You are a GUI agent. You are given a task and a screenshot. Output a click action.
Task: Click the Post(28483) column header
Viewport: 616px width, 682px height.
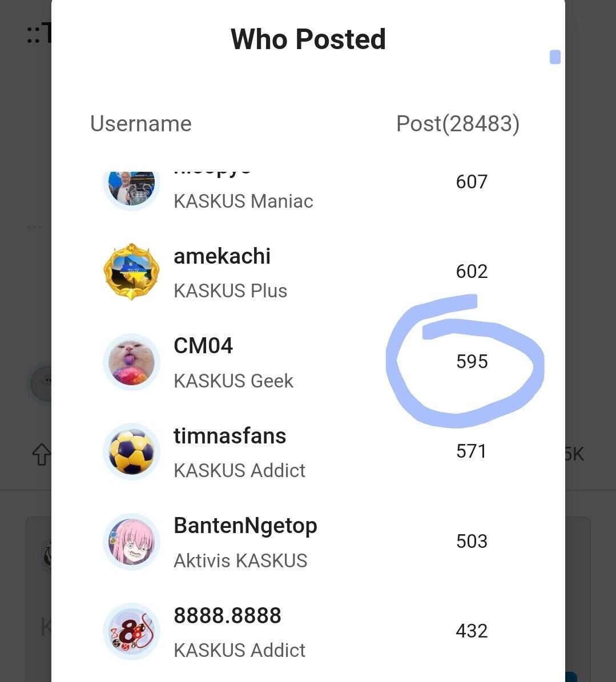coord(458,124)
